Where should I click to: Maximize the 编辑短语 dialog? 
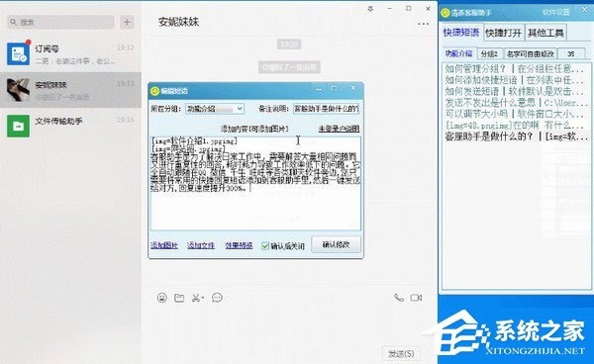click(x=334, y=88)
